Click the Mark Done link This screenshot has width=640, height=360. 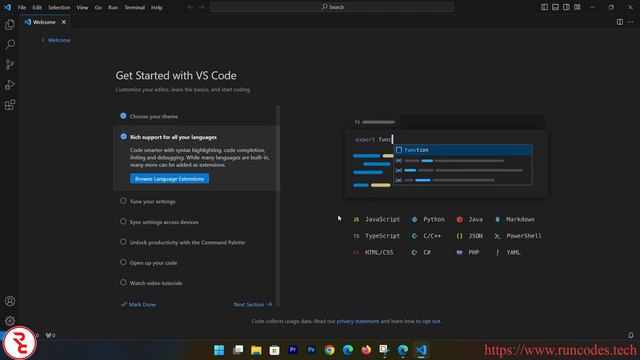[138, 304]
